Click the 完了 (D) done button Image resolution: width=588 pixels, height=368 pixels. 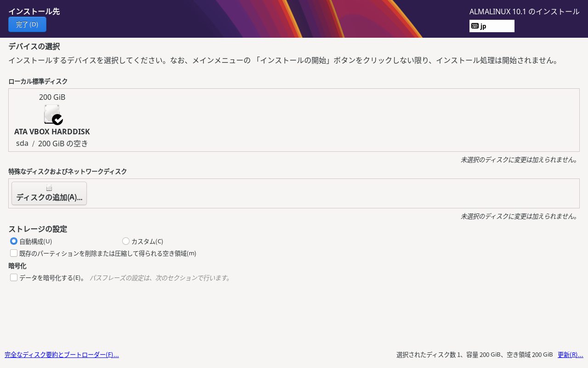click(27, 24)
